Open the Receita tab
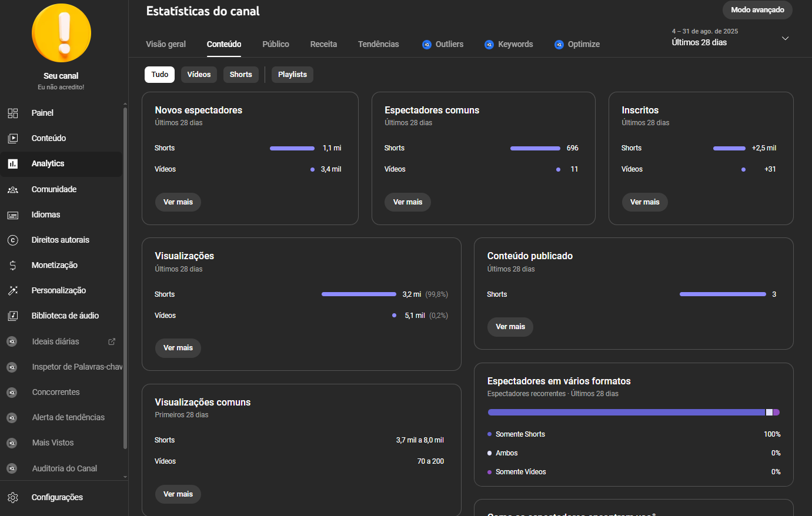Image resolution: width=812 pixels, height=516 pixels. click(323, 44)
